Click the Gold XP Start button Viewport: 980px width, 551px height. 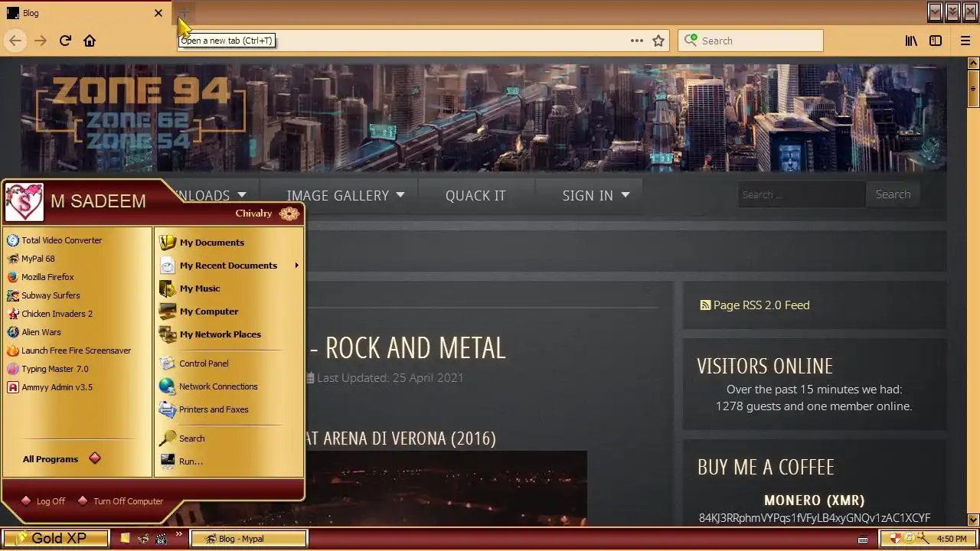pos(54,539)
